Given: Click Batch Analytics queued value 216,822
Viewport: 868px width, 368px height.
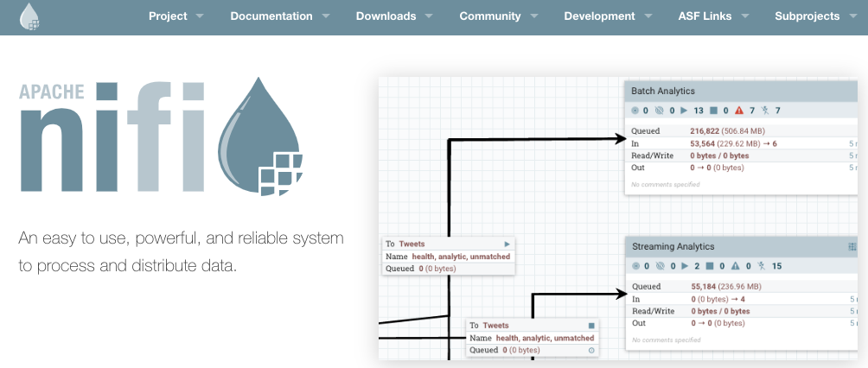Looking at the screenshot, I should (x=705, y=131).
